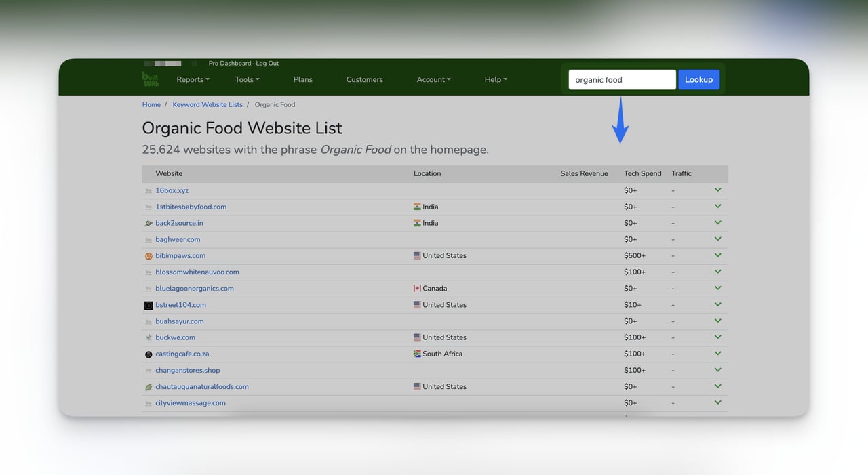Click US flag in chautauquanaturalfoods.com row

pos(417,386)
